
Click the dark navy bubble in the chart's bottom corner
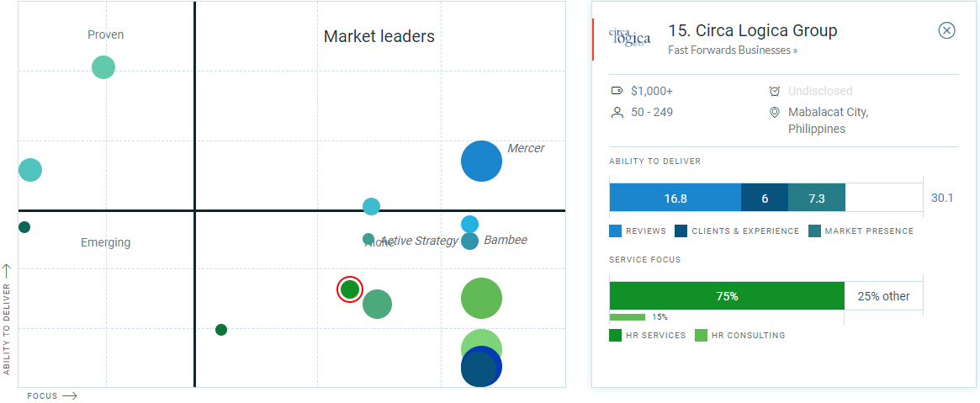(x=478, y=369)
